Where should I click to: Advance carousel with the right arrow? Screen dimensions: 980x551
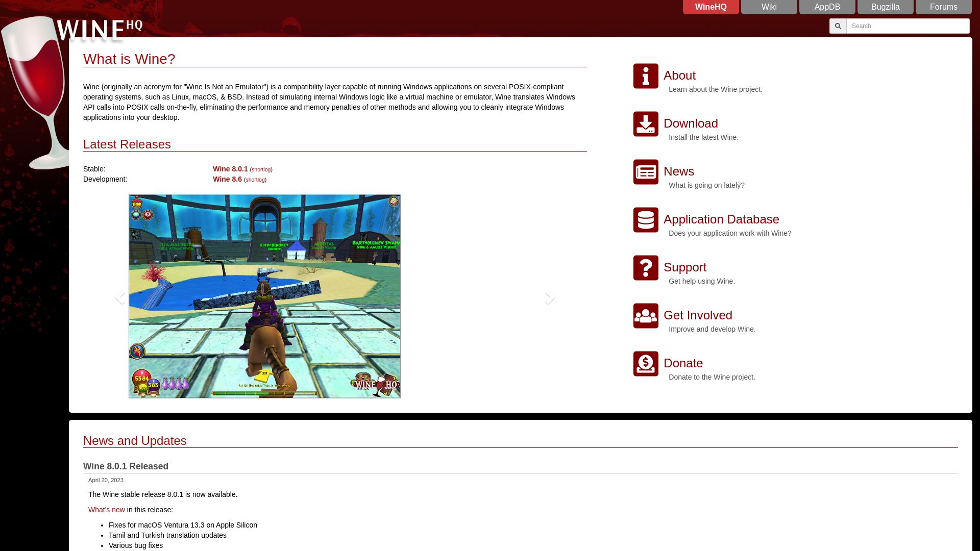(549, 296)
